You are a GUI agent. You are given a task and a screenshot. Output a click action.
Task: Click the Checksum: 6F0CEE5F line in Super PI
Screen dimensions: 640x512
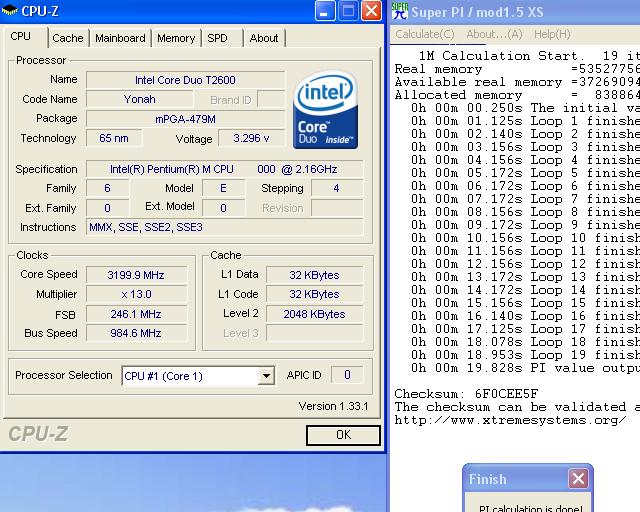pyautogui.click(x=466, y=394)
